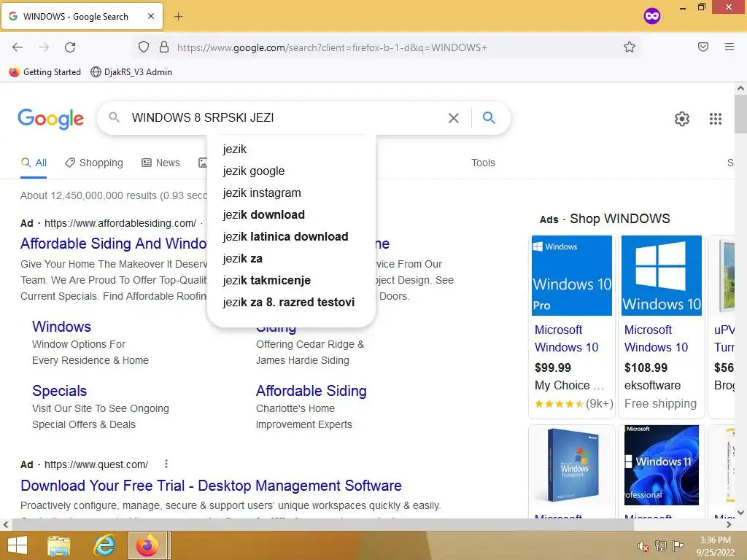The width and height of the screenshot is (747, 560).
Task: Open a new tab with plus button
Action: [178, 17]
